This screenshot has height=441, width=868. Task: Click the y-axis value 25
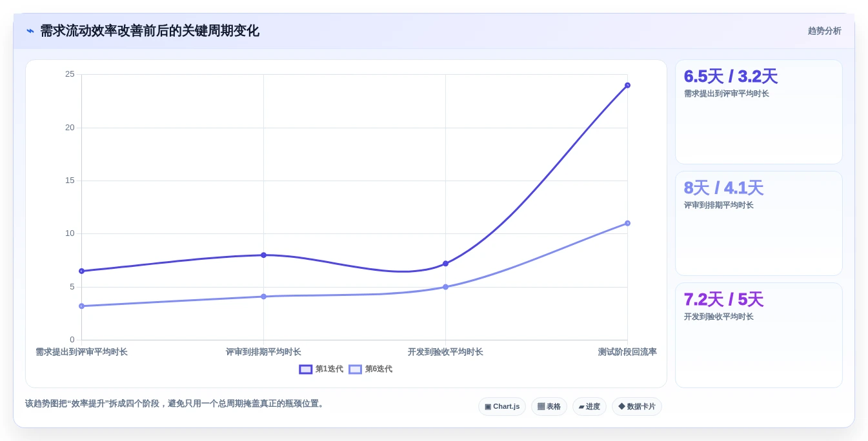tap(70, 74)
